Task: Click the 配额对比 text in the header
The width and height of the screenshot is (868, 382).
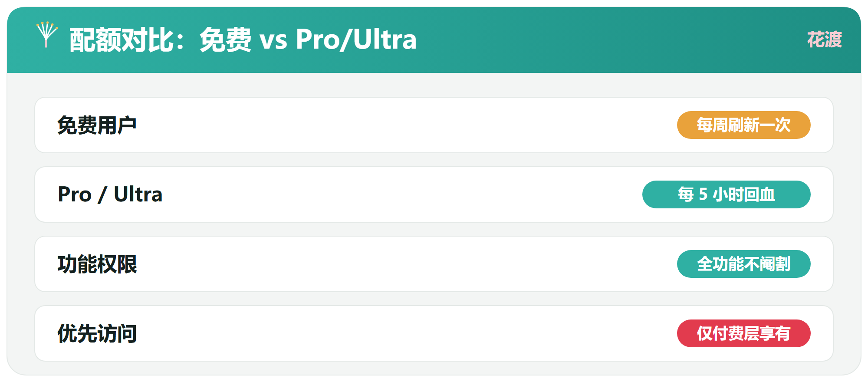Action: (x=122, y=40)
